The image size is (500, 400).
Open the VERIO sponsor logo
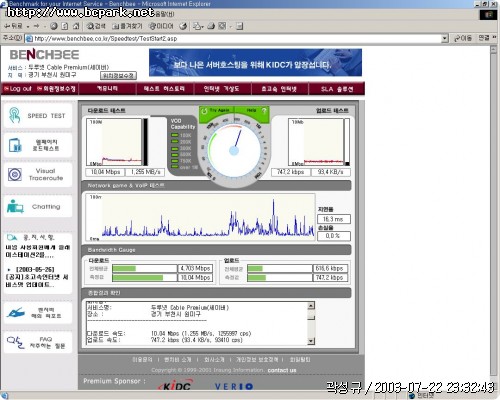[x=234, y=386]
